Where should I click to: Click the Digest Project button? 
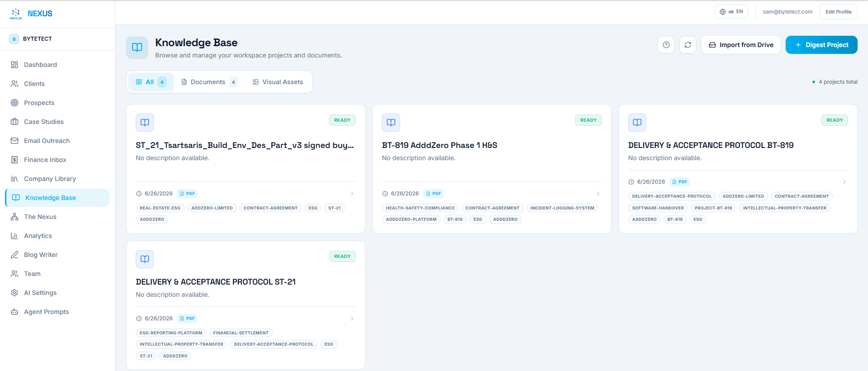point(821,45)
